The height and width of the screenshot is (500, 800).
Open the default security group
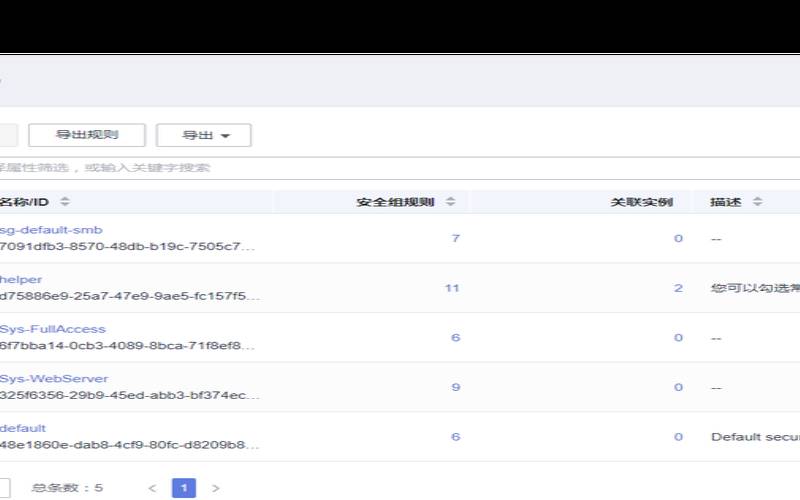tap(23, 428)
